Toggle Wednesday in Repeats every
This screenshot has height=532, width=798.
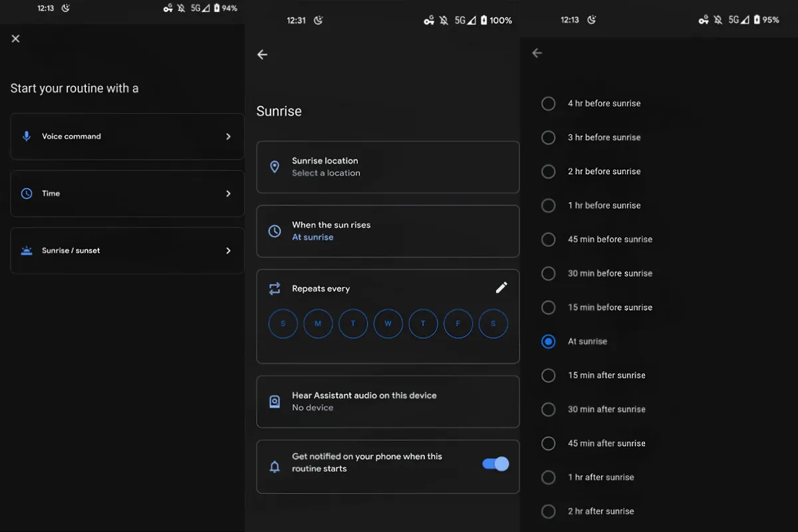point(388,324)
